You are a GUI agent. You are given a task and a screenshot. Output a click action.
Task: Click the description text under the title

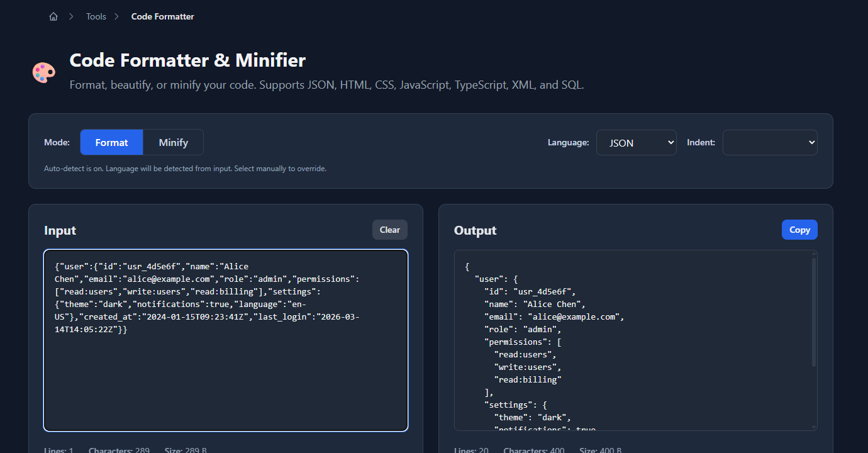pos(326,84)
